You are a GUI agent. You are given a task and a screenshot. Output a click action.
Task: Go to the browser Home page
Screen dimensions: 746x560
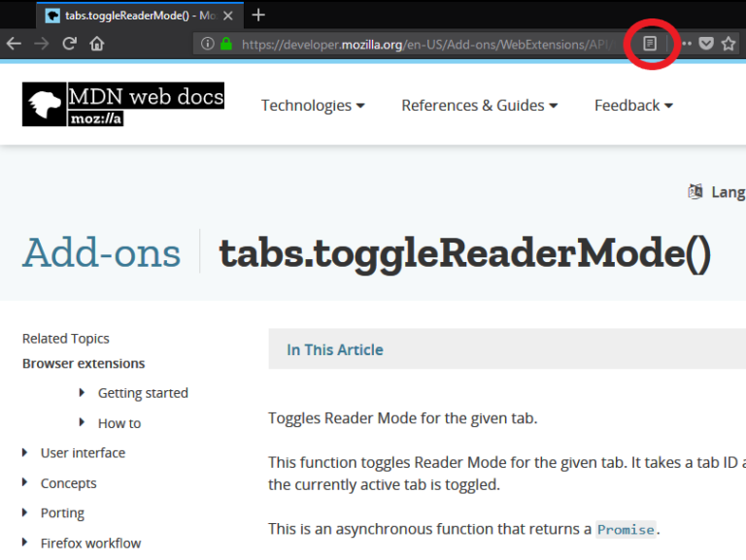(97, 44)
